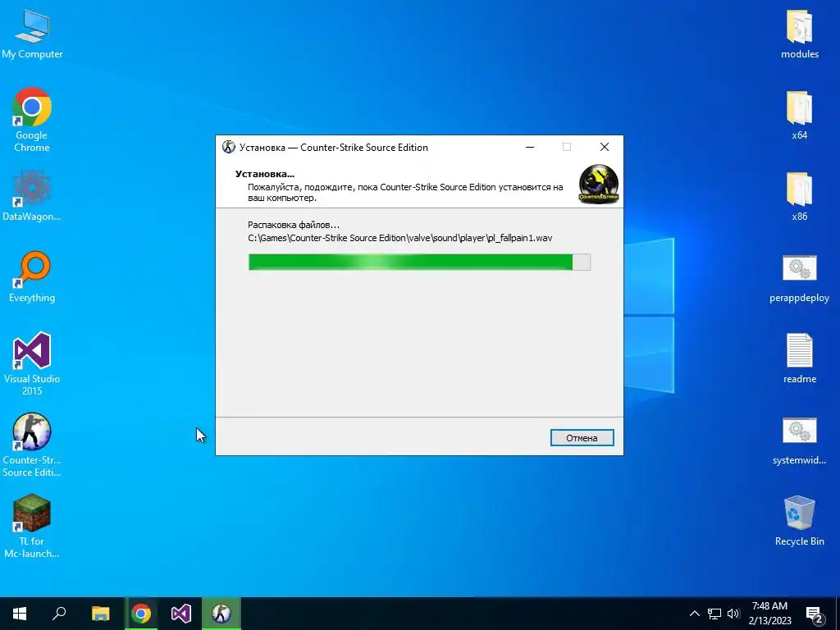Open DataWagon desktop shortcut
The height and width of the screenshot is (630, 840).
pyautogui.click(x=32, y=197)
